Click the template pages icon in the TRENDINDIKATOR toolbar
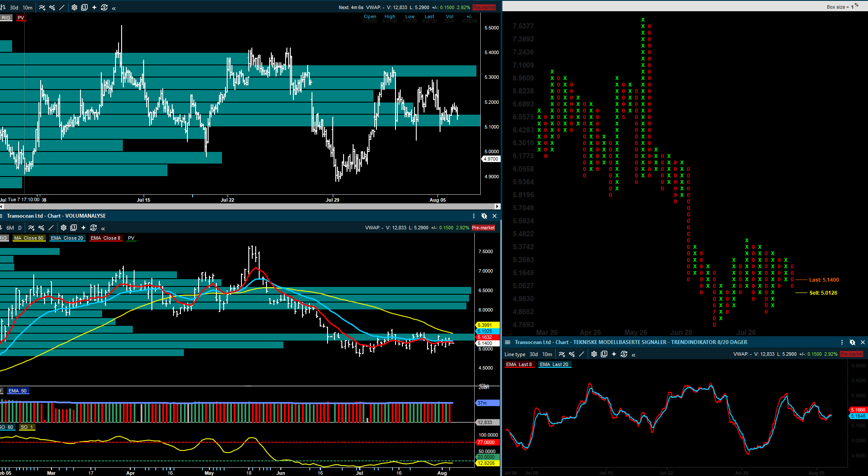 coord(604,354)
